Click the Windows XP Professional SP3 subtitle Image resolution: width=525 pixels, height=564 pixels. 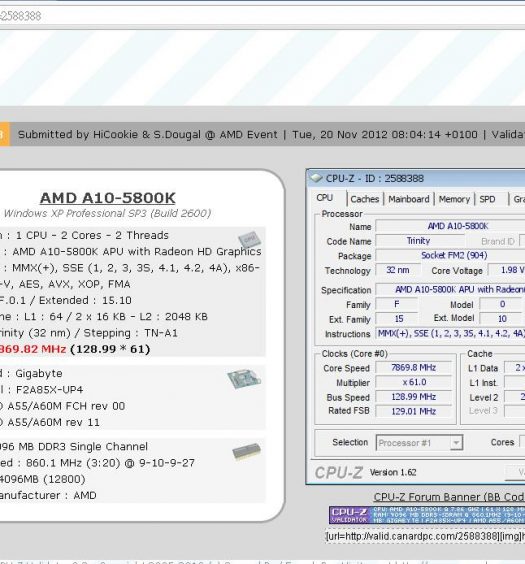point(108,213)
